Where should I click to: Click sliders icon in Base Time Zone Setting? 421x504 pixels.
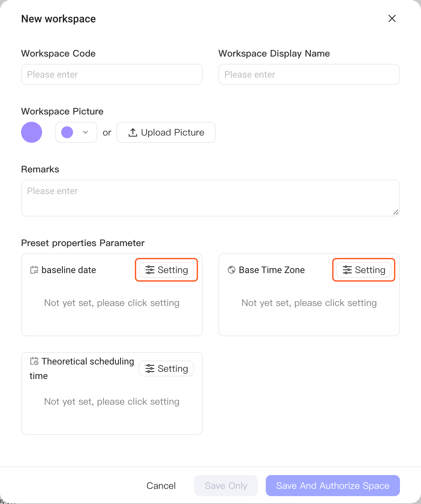coord(347,270)
